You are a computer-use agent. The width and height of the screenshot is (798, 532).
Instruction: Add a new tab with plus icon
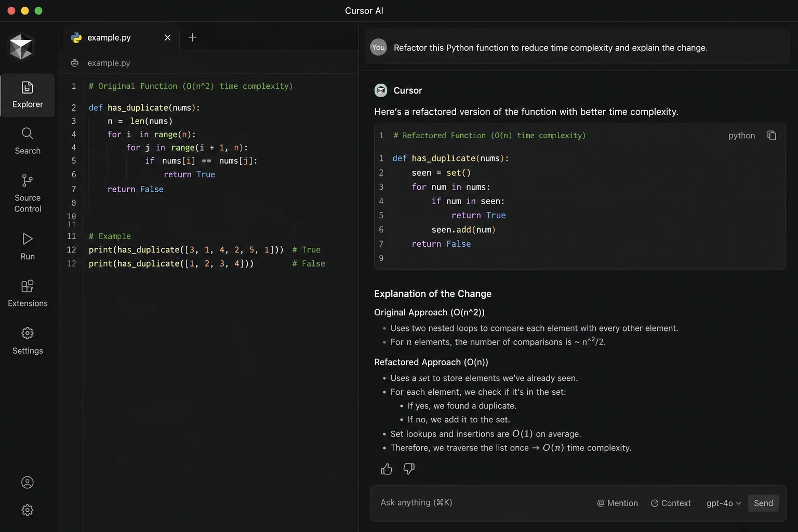pyautogui.click(x=192, y=37)
